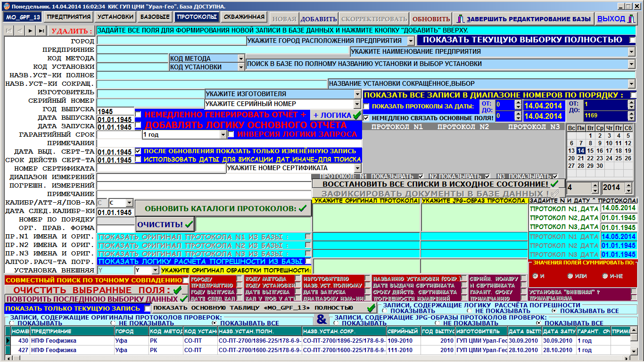Viewport: 644px width, 362px height.
Task: Untick ПОСЛЕ ОБНОВЛЕНИЯ ПОКАЗАТЬ ТОЛЬКО ИЗМЕНЁННУЮ ЗАПИСЬ
Action: tap(138, 151)
